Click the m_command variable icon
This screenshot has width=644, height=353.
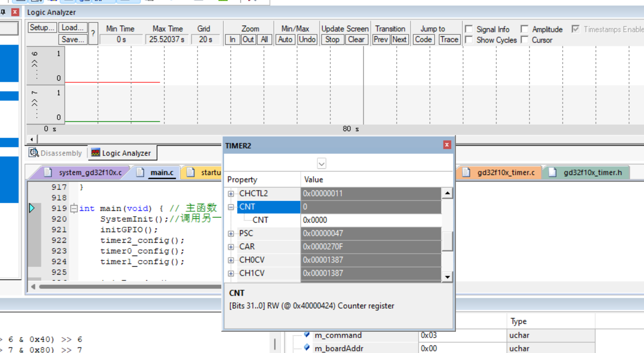coord(306,335)
